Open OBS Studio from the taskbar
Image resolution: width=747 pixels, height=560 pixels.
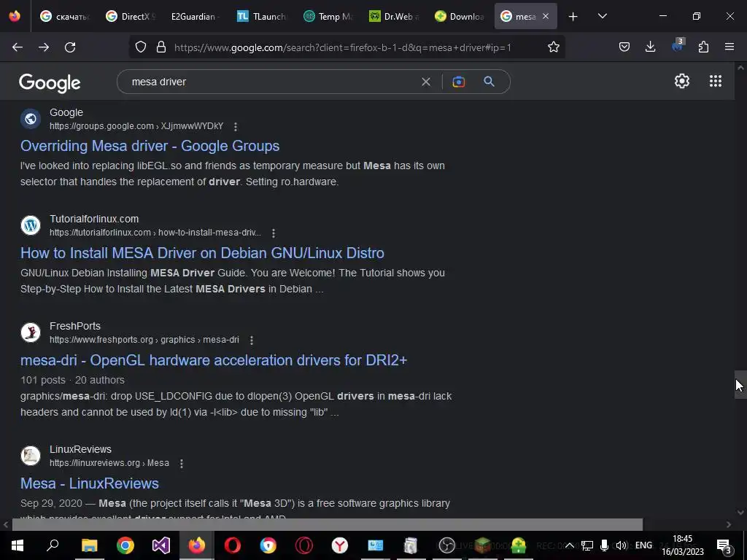pos(447,545)
